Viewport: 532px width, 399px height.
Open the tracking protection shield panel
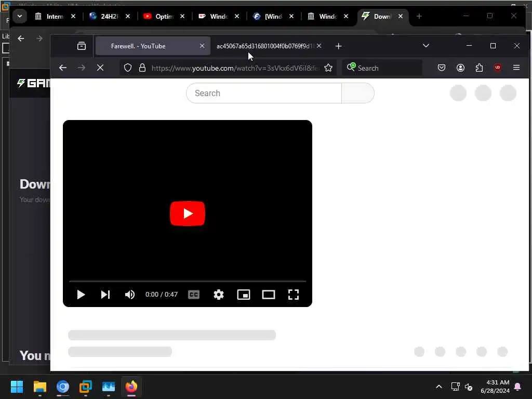(128, 68)
